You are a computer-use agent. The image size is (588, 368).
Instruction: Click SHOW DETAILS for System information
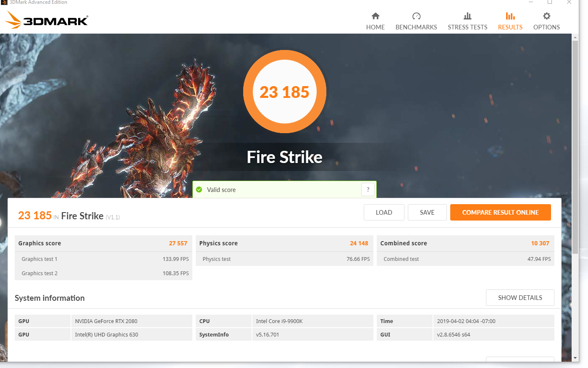click(x=520, y=298)
